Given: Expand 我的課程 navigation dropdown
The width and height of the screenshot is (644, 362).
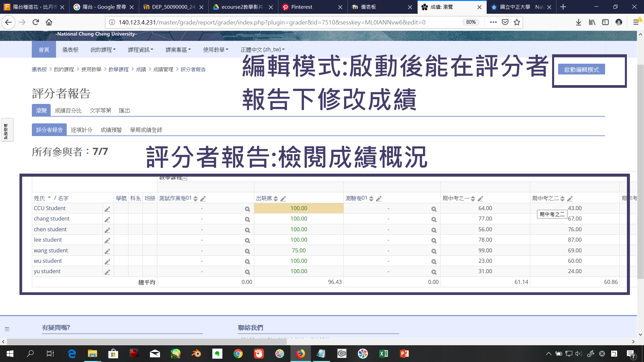Looking at the screenshot, I should [x=103, y=50].
